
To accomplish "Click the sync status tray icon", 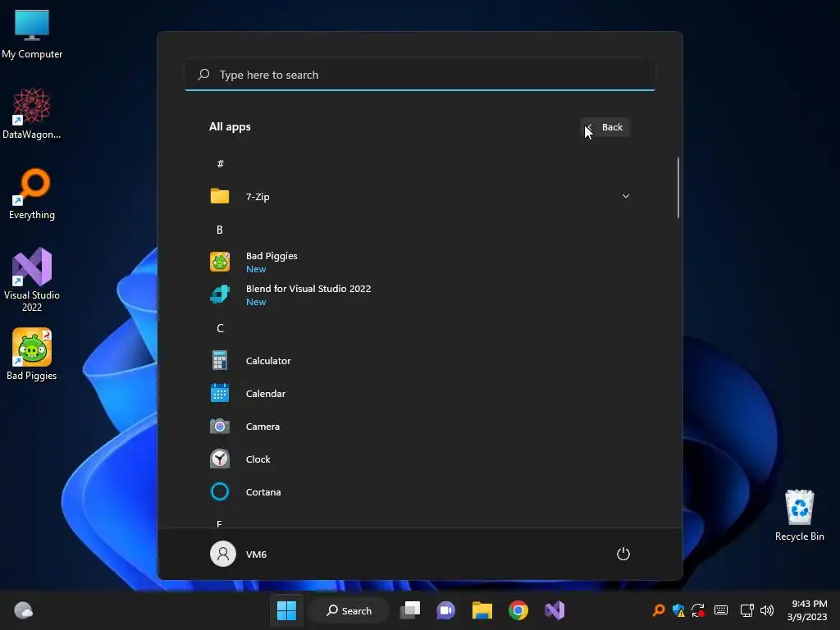I will pyautogui.click(x=698, y=610).
